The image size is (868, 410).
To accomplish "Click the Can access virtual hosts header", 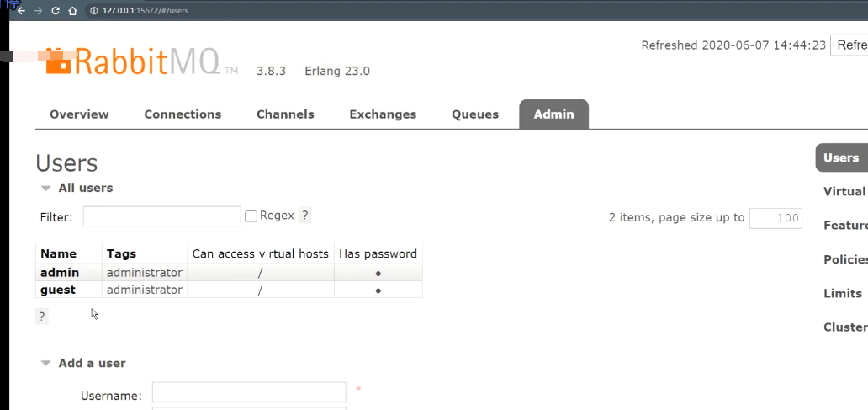I will [x=260, y=253].
